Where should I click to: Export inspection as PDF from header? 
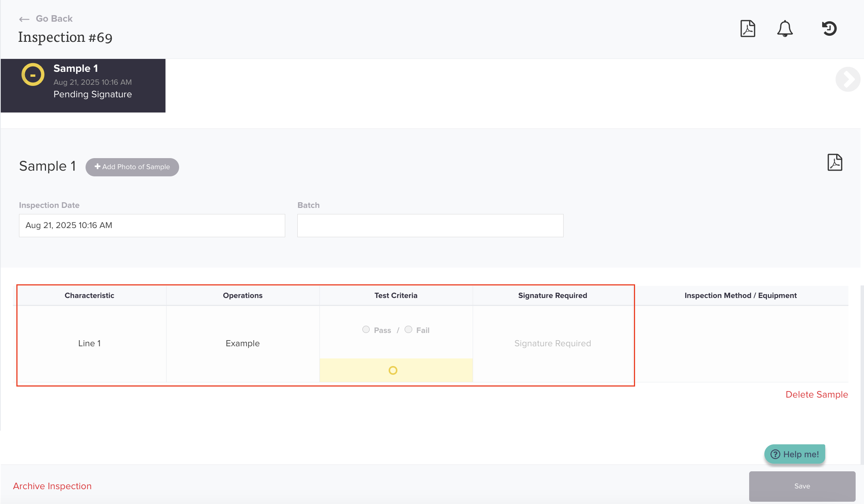748,29
